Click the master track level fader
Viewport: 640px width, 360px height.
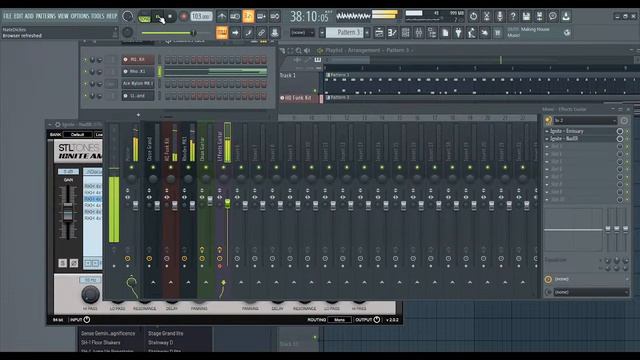coord(135,205)
